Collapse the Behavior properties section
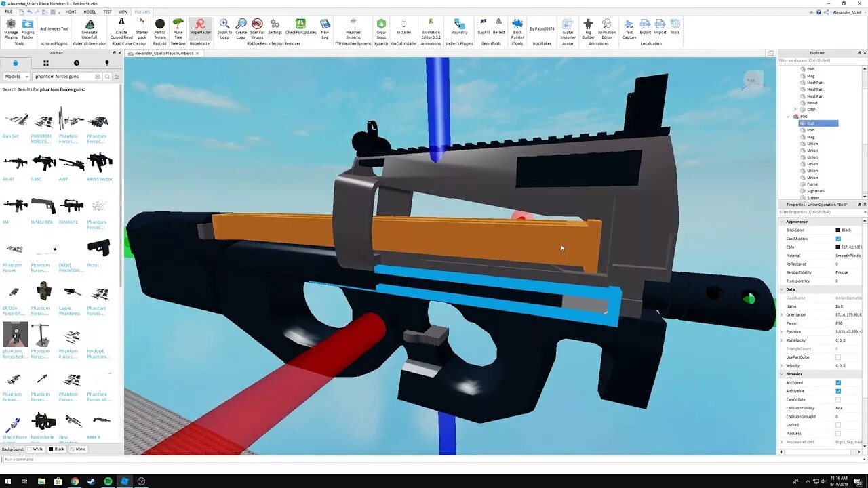The image size is (868, 488). [781, 374]
